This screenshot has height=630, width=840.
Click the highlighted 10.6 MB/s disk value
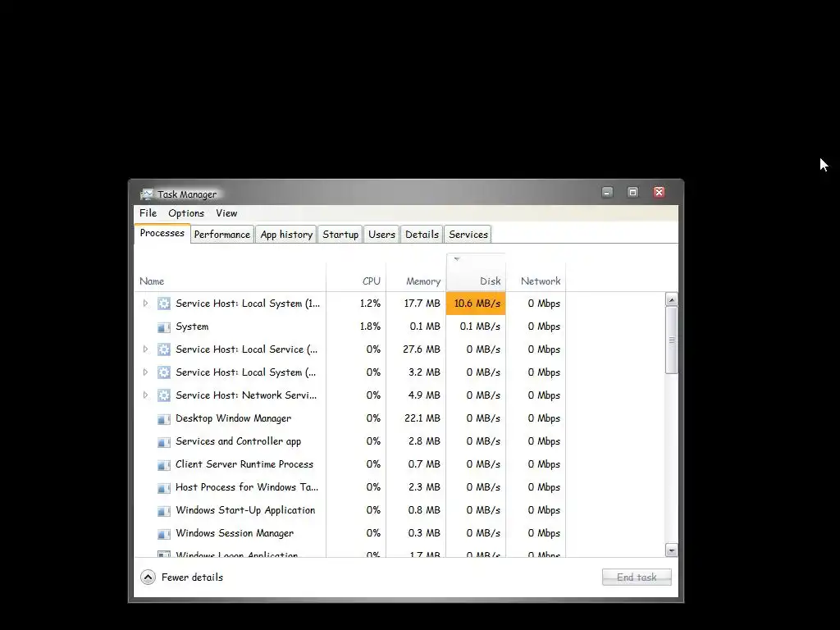pos(477,304)
